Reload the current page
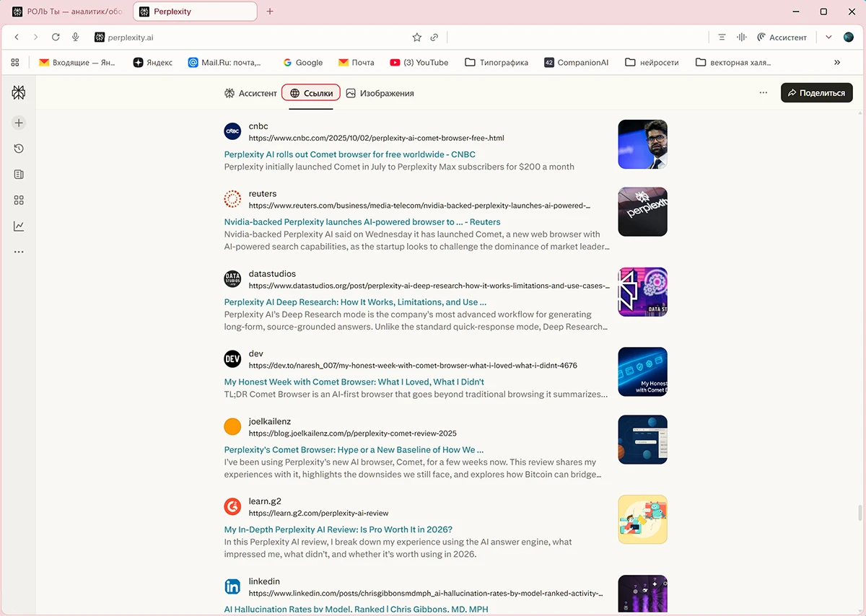This screenshot has height=616, width=866. pos(56,37)
